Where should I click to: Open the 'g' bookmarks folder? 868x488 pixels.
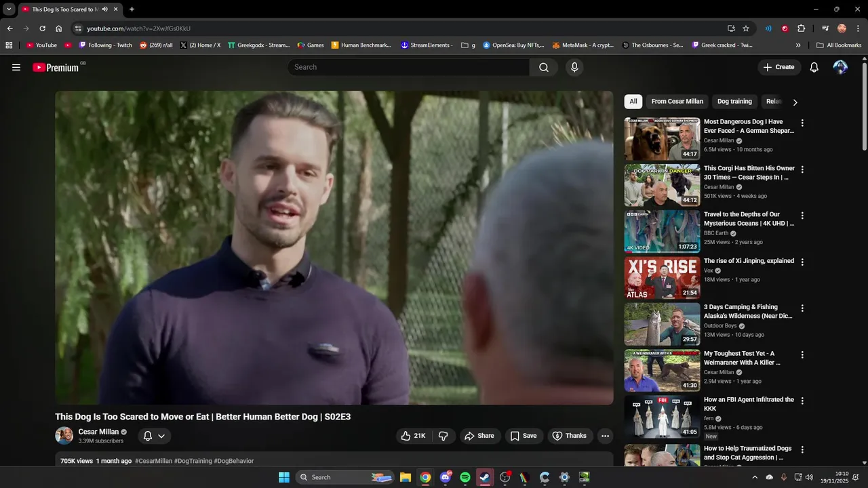coord(468,45)
